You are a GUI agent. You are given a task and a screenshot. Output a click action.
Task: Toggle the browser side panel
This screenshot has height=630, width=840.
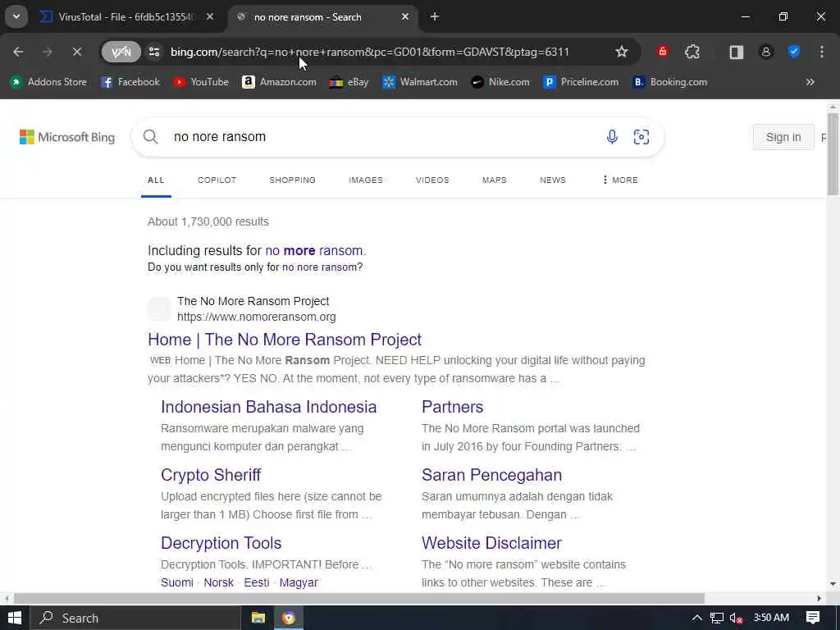(736, 52)
